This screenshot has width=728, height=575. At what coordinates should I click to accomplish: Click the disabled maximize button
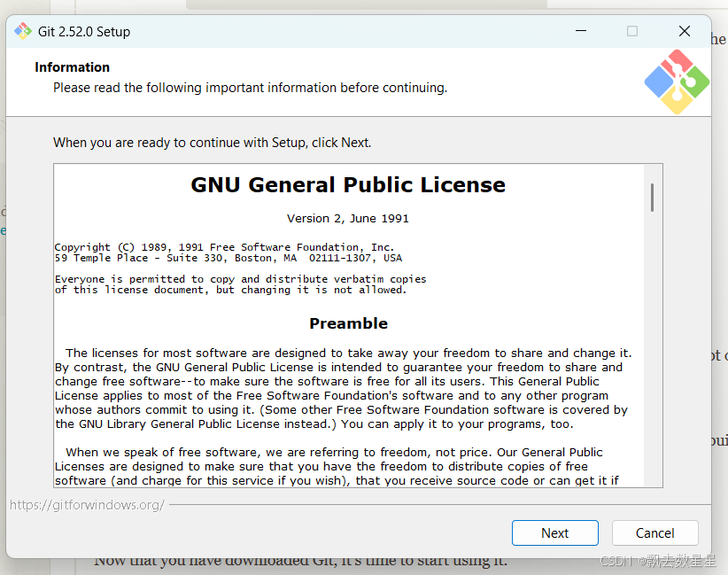coord(632,31)
